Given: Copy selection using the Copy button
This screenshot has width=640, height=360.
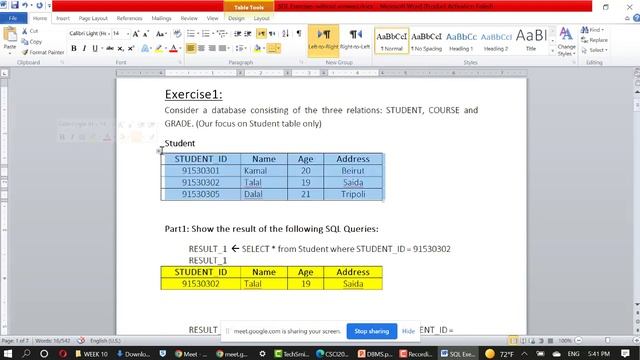Looking at the screenshot, I should click(32, 42).
